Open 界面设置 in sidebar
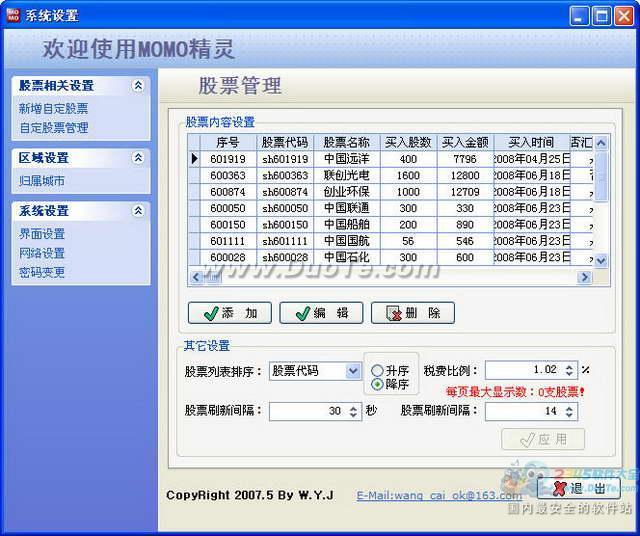640x536 pixels. pos(42,234)
